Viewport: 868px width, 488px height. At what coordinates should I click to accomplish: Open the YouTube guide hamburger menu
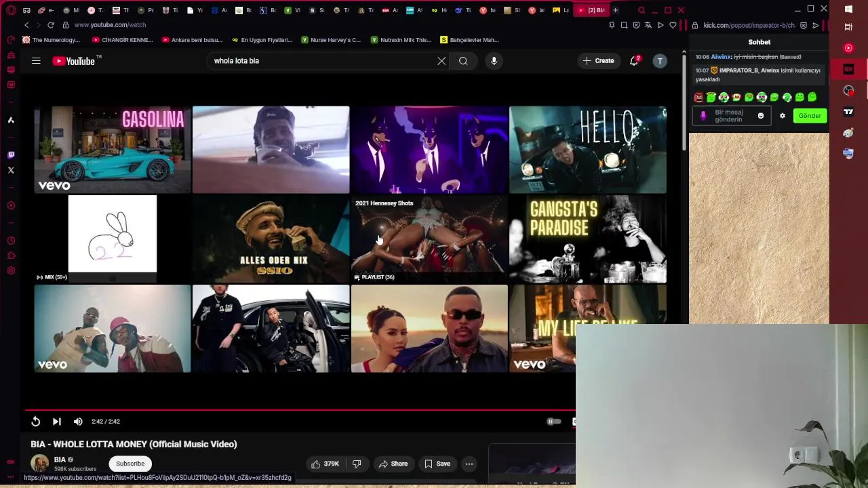pos(36,61)
